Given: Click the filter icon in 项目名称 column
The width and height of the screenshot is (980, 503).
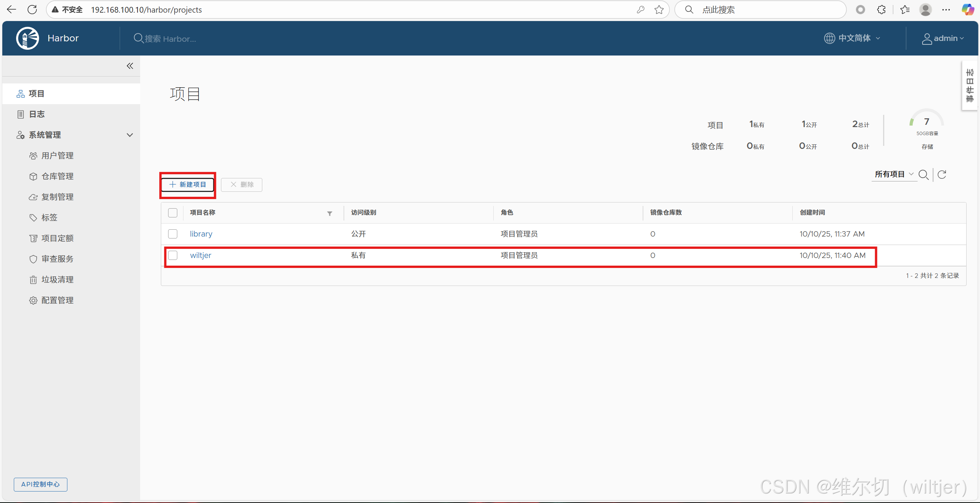Looking at the screenshot, I should [x=329, y=214].
